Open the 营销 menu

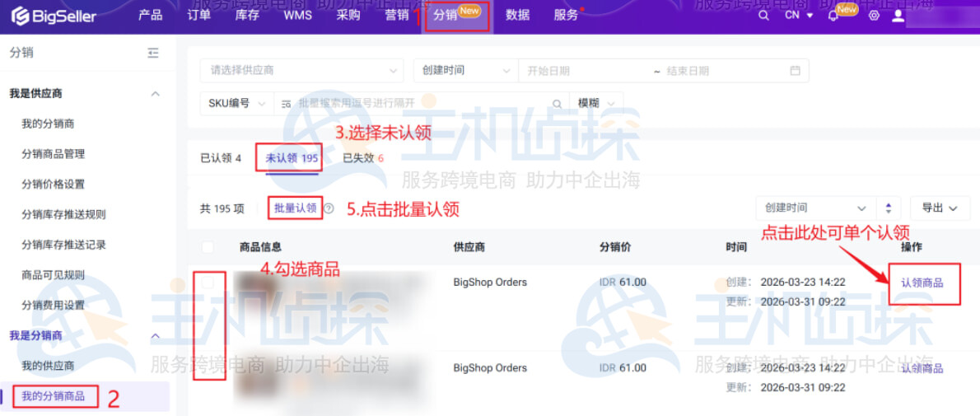397,16
